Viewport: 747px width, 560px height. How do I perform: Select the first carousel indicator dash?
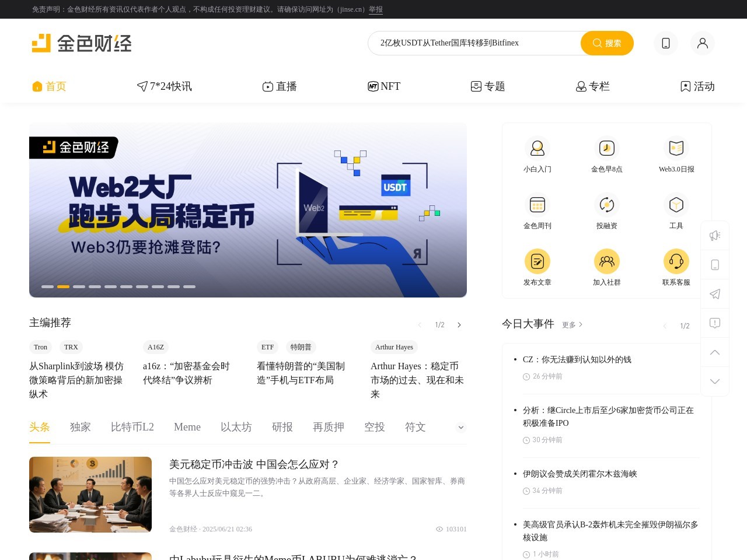pos(47,286)
